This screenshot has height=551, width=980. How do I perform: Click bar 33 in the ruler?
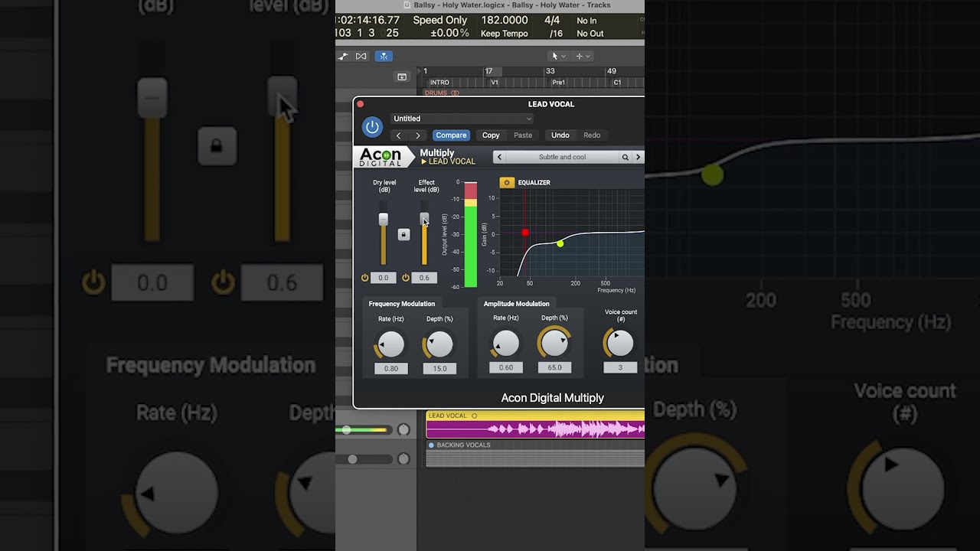pos(550,71)
